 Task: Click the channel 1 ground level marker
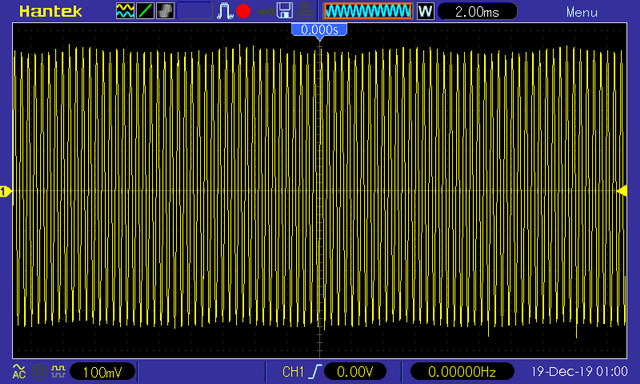5,191
